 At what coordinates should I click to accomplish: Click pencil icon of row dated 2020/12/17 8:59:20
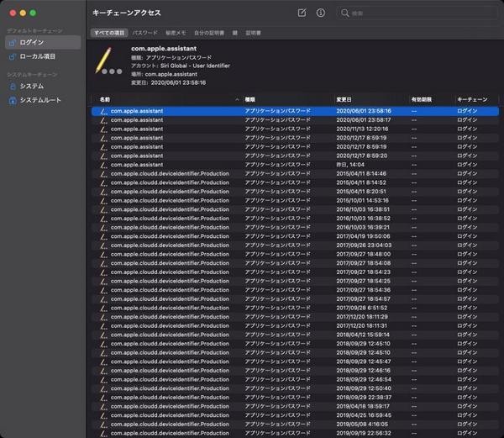(103, 156)
